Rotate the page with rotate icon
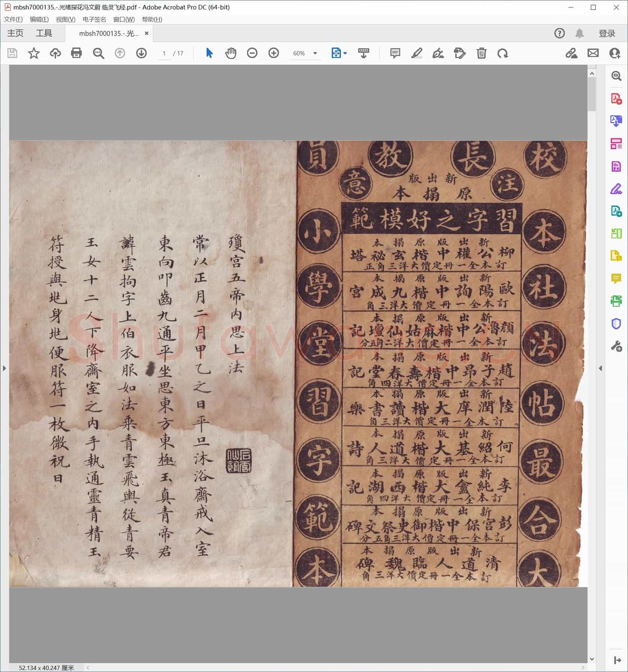The image size is (628, 672). tap(503, 53)
